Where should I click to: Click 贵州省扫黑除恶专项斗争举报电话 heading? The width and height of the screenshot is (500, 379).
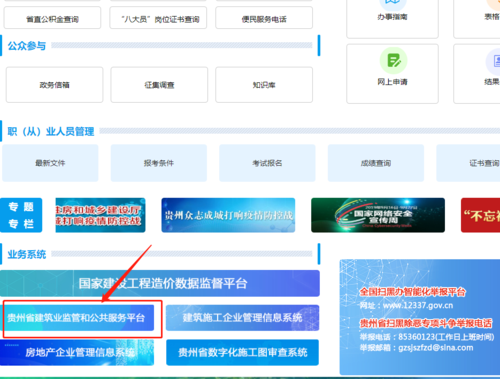point(426,323)
